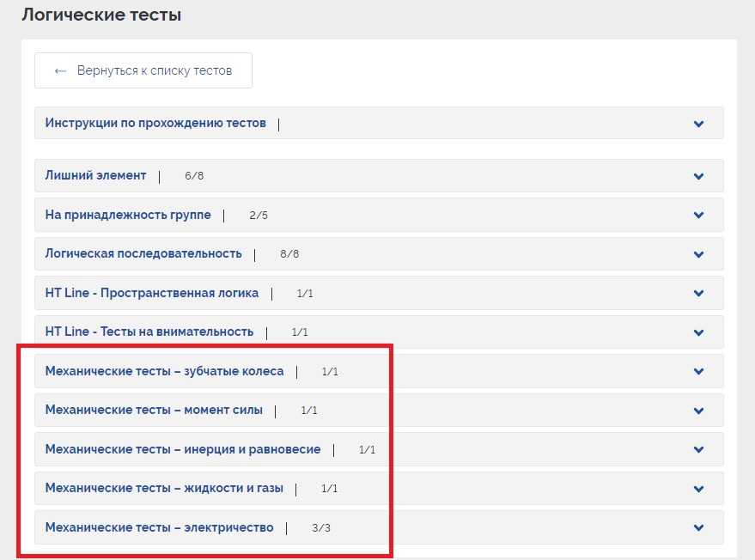Click the chevron arrow on "Лишний элемент" row
The image size is (755, 560).
pos(698,176)
